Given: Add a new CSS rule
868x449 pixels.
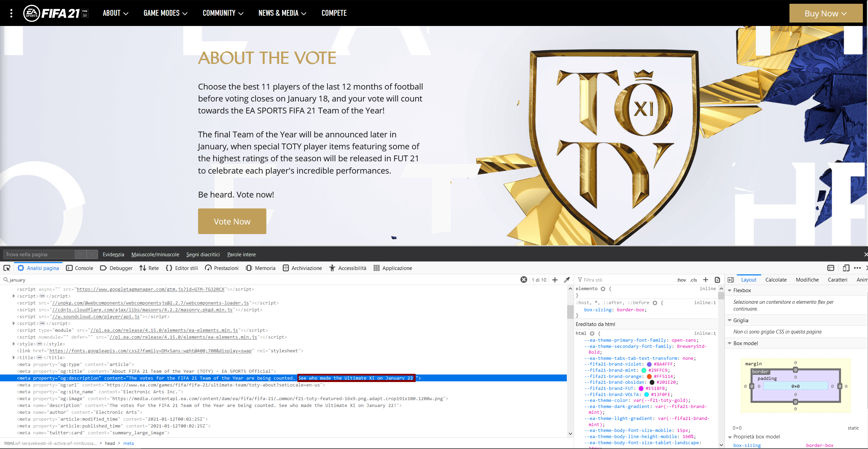Looking at the screenshot, I should tap(706, 280).
